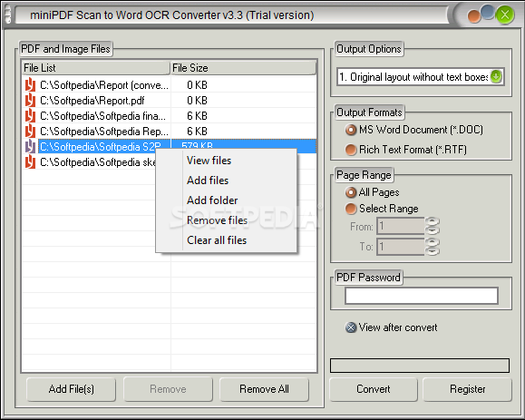The height and width of the screenshot is (420, 525).
Task: Choose Clear all files from context menu
Action: coord(217,240)
